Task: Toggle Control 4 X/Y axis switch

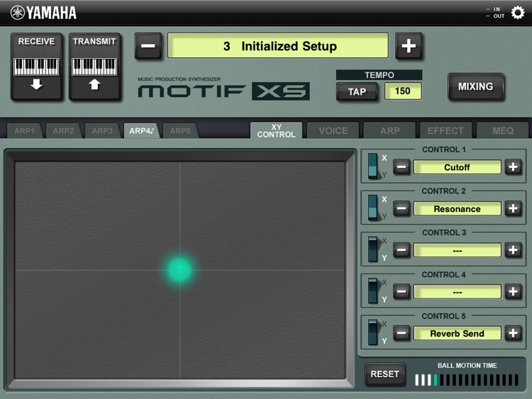Action: [x=373, y=291]
